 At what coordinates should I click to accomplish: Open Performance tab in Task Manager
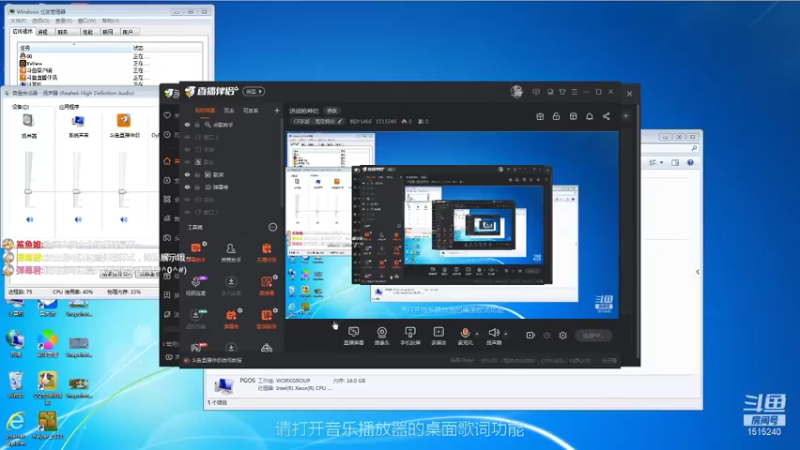pos(88,32)
